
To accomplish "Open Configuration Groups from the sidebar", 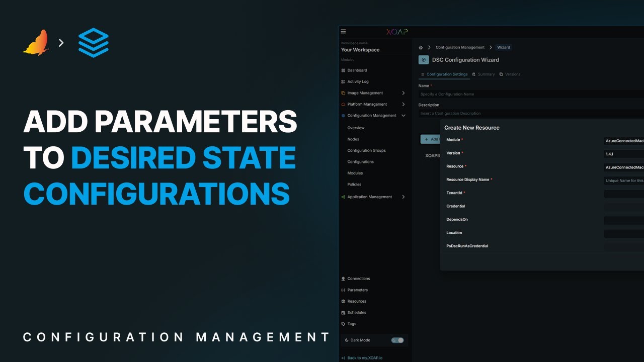I will point(366,150).
